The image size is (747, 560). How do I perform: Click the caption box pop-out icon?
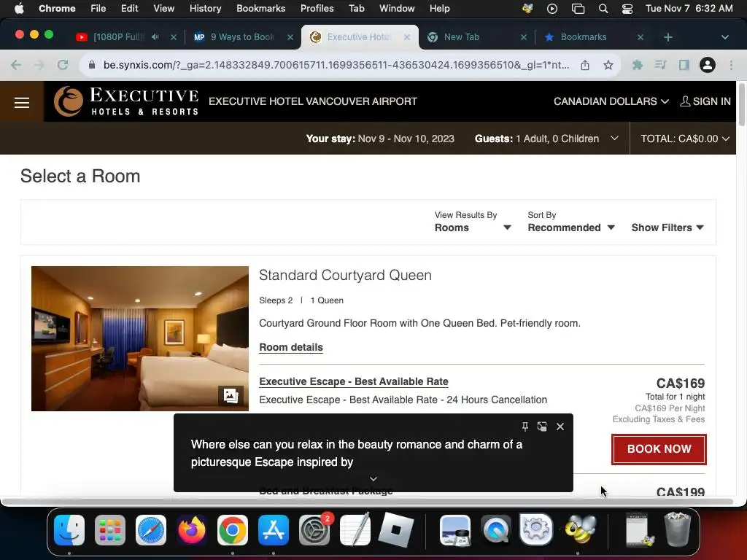pyautogui.click(x=542, y=426)
